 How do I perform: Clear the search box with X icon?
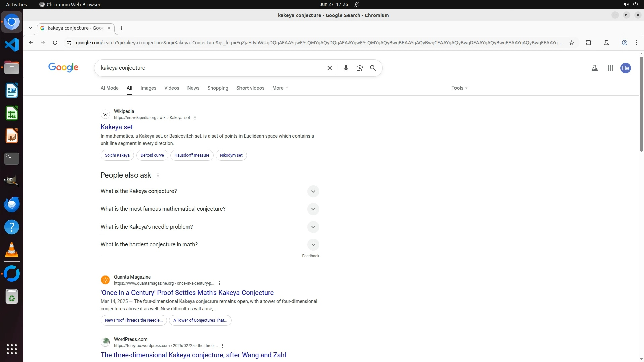tap(329, 68)
